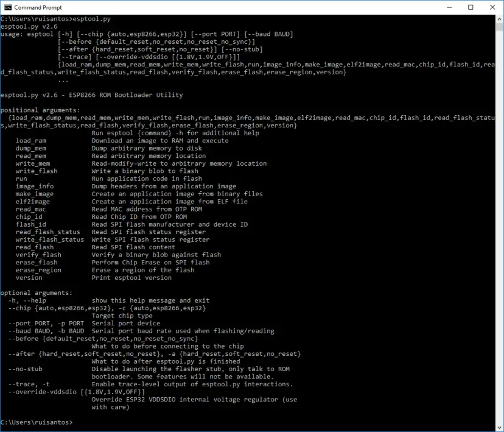
Task: Click the 'flash_id' command name in list
Action: (x=31, y=224)
